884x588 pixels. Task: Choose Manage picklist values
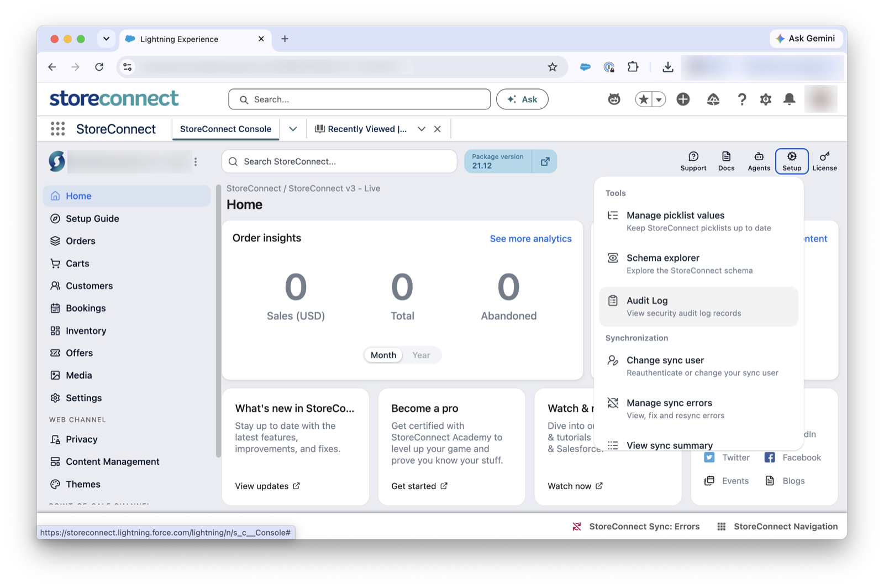698,221
